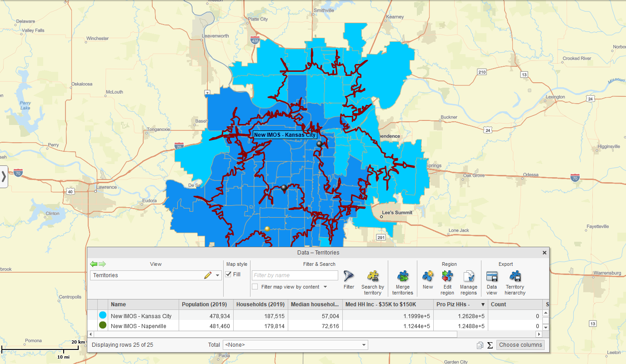Screen dimensions: 626x364
Task: Click the copy data icon near Choose columns
Action: (480, 345)
